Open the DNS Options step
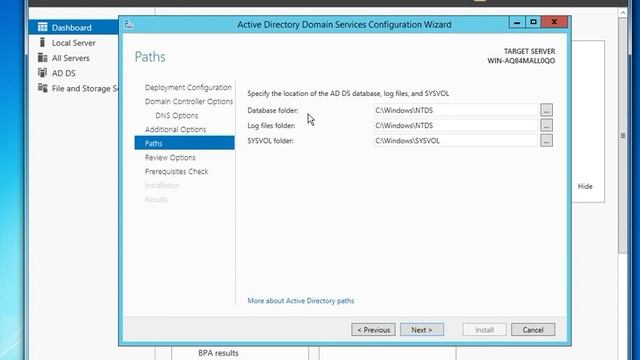 point(177,116)
